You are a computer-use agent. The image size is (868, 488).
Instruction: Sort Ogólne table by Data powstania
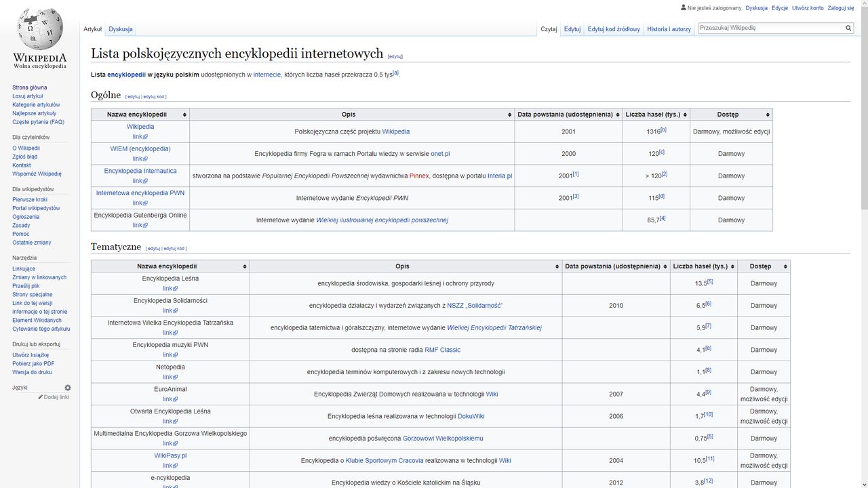point(568,115)
